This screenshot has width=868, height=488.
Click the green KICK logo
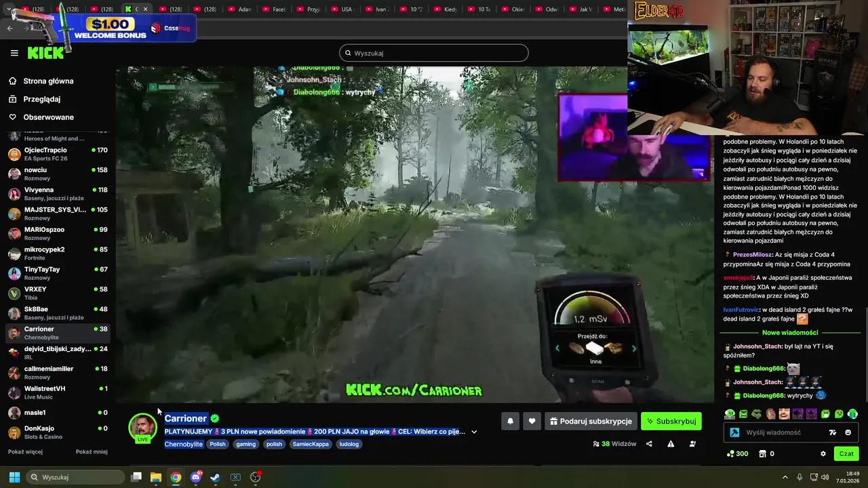point(45,53)
